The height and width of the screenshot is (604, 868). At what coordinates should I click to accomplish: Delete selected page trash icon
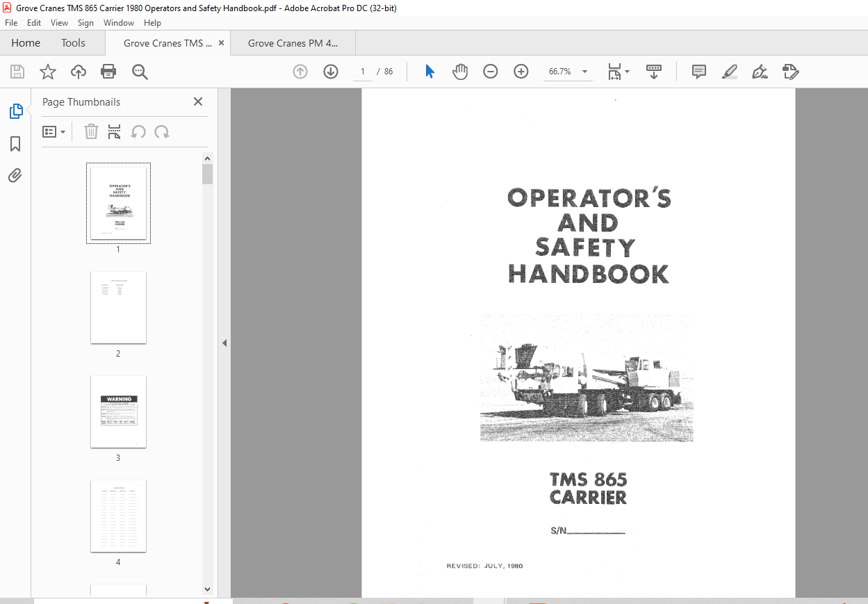click(x=91, y=131)
